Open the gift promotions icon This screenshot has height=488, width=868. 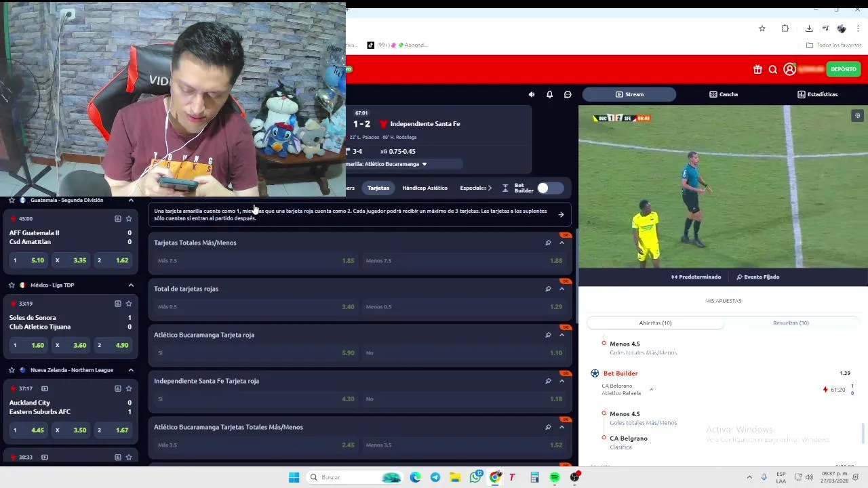(x=757, y=69)
